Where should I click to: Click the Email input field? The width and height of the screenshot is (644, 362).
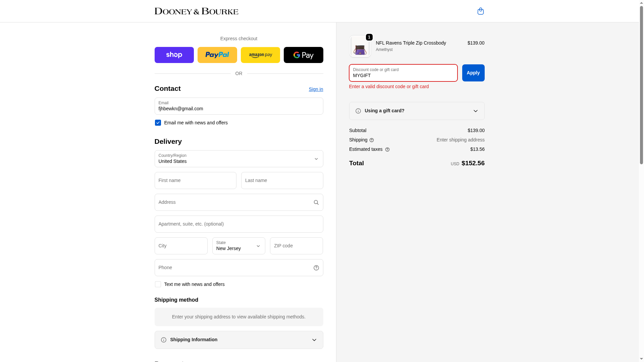tap(239, 106)
